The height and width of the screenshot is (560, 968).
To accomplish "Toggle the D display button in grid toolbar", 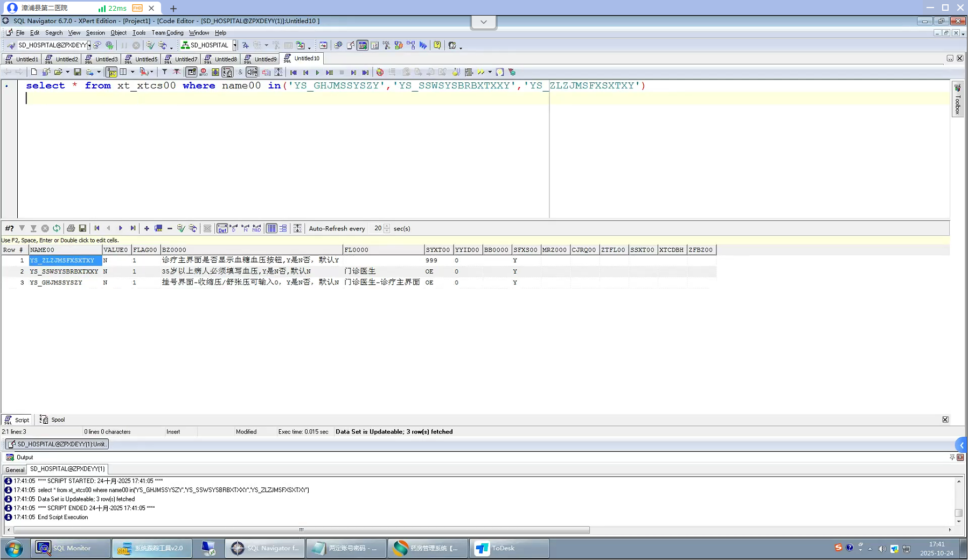I will [x=233, y=228].
